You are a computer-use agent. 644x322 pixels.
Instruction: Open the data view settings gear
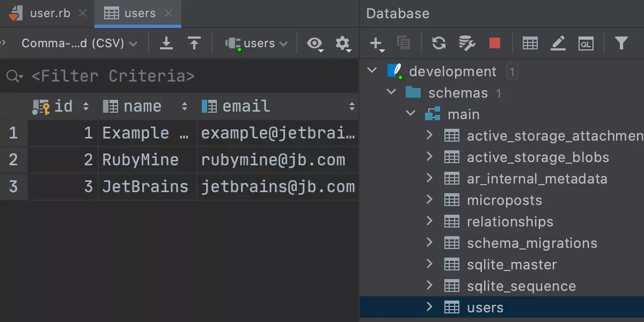[342, 43]
